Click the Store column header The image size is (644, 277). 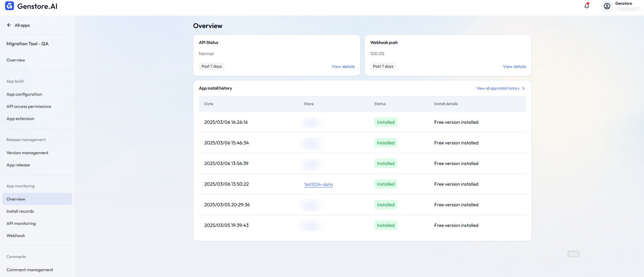click(x=309, y=104)
